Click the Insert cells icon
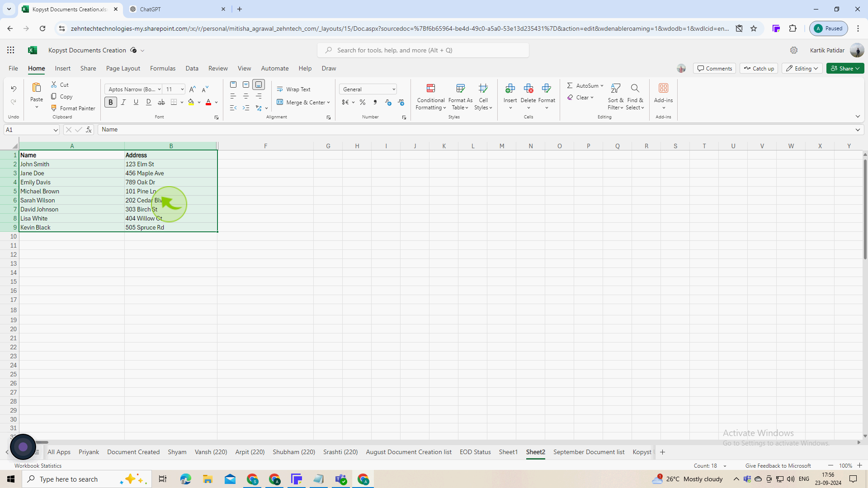 point(510,88)
